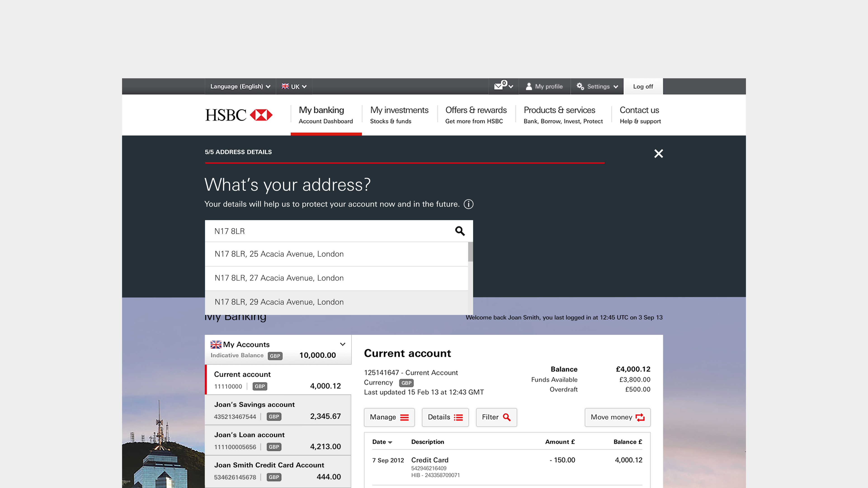Expand the messages dropdown arrow
This screenshot has width=868, height=488.
pyautogui.click(x=511, y=87)
